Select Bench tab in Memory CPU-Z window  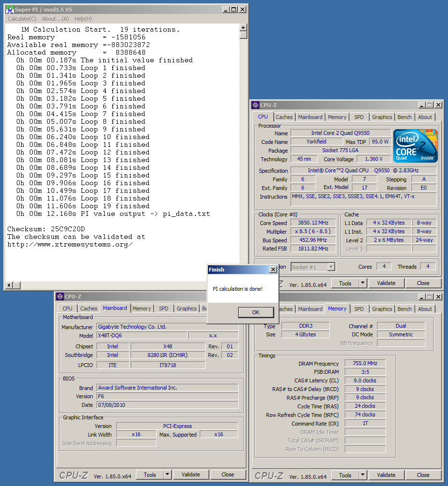click(405, 309)
